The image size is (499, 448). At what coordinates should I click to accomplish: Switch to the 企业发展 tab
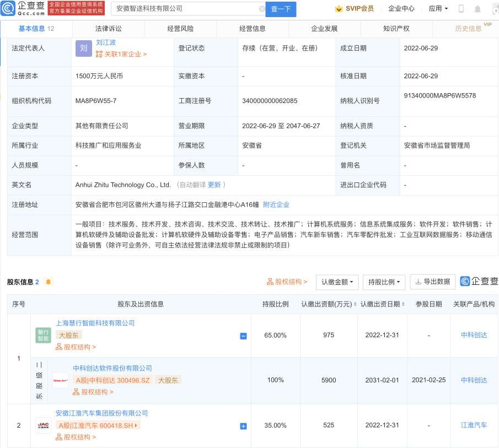coord(324,29)
